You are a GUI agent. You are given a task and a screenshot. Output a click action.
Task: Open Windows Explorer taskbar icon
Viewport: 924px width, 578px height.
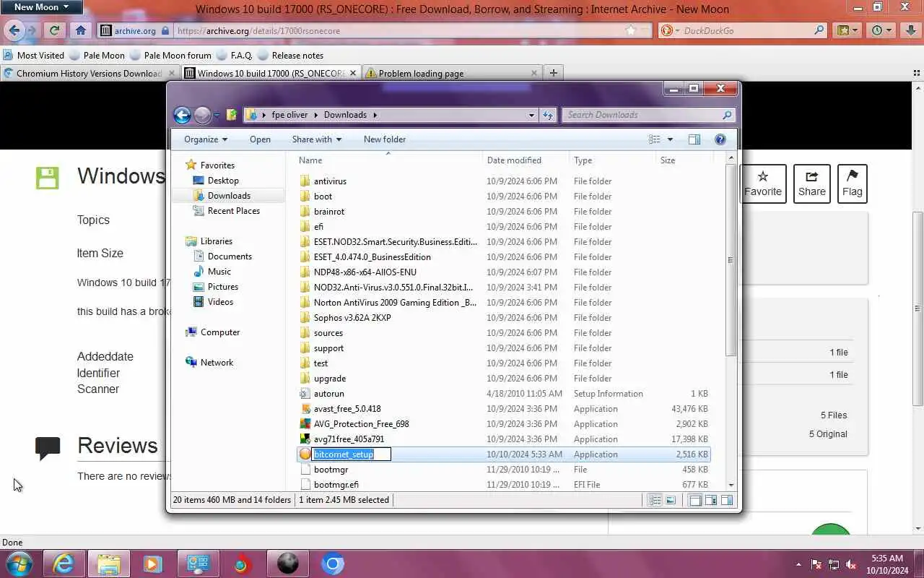[108, 564]
